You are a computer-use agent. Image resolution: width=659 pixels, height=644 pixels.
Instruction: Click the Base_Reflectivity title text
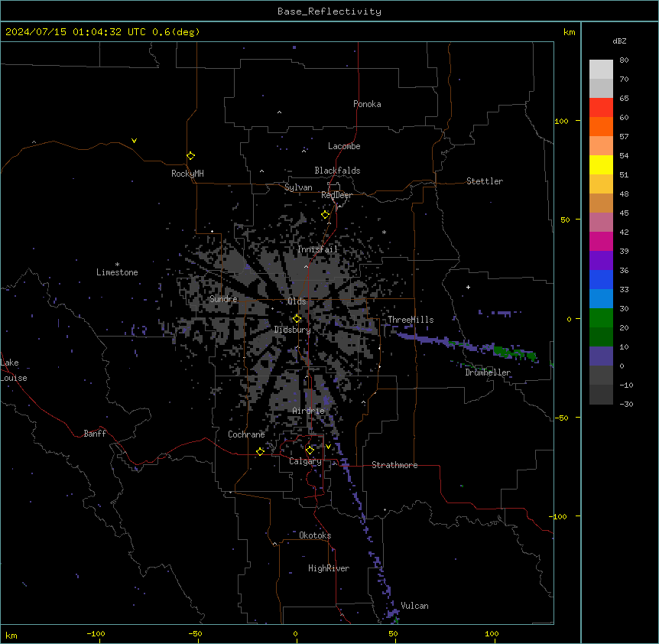point(329,11)
